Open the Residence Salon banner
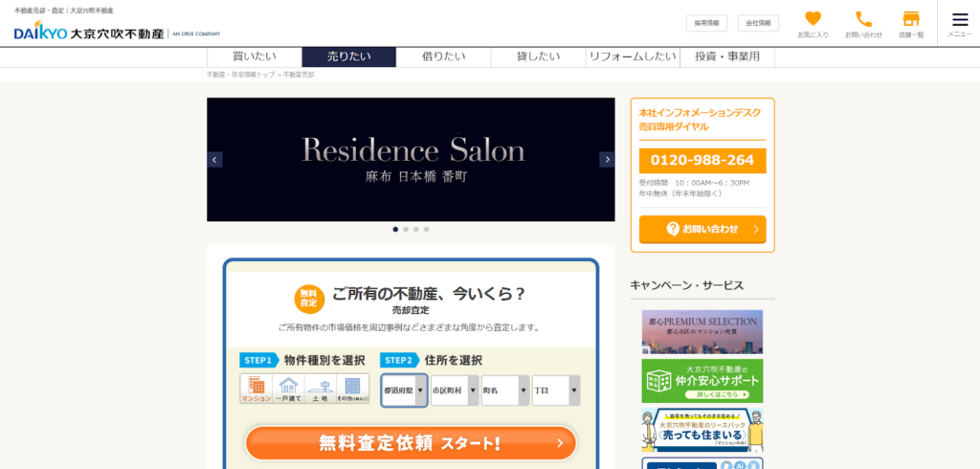 click(x=411, y=160)
